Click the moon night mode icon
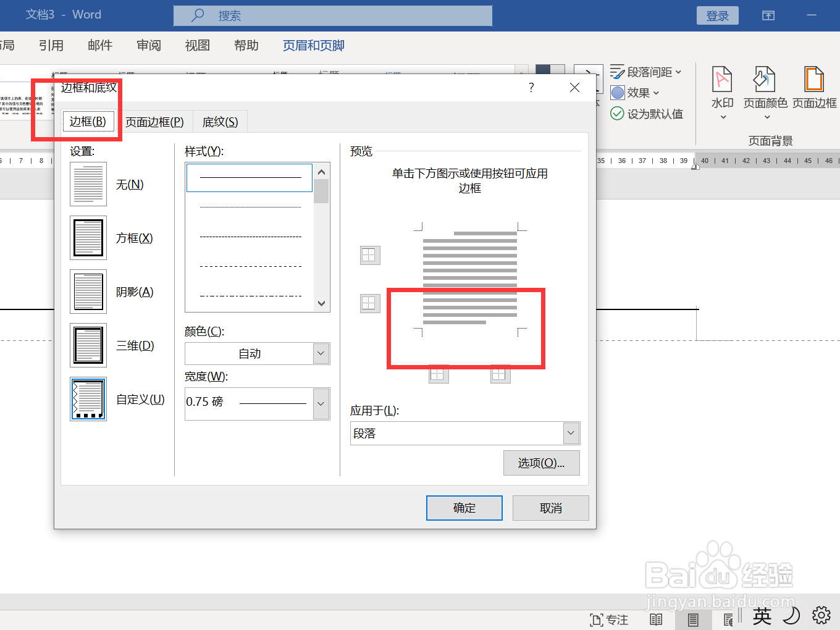This screenshot has width=840, height=630. [791, 615]
